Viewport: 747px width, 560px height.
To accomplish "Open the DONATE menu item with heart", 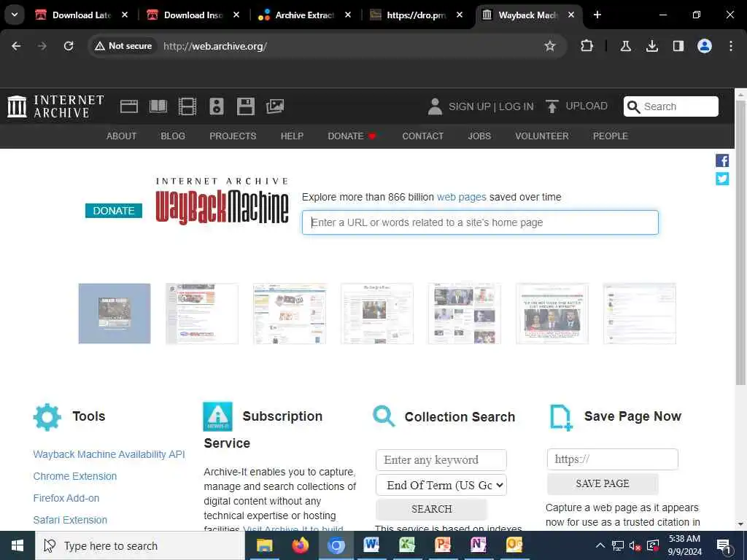I will pos(352,136).
